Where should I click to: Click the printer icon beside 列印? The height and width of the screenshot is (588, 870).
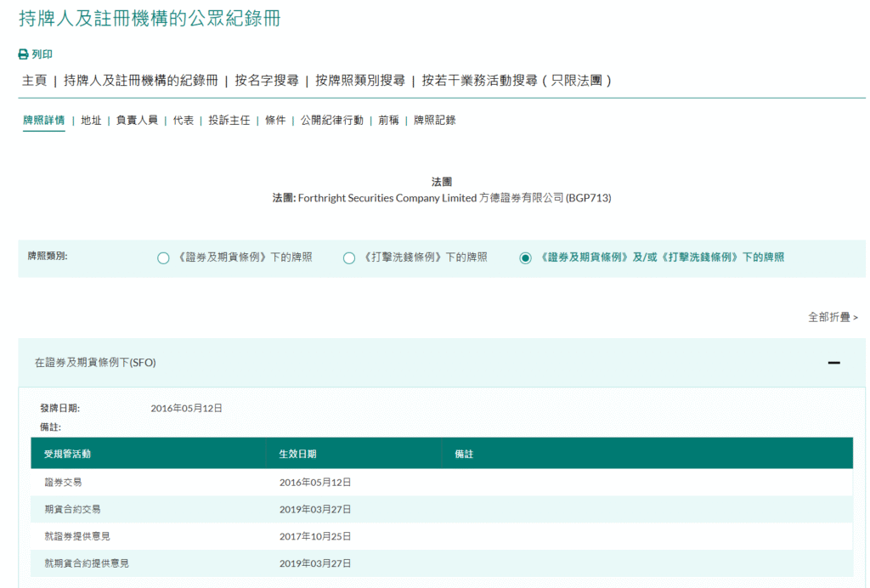[x=24, y=54]
